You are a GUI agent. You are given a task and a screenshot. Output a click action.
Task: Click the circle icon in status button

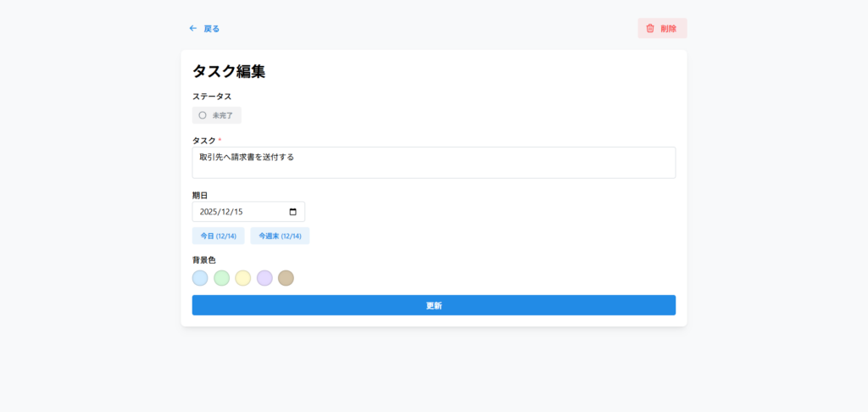[x=203, y=115]
